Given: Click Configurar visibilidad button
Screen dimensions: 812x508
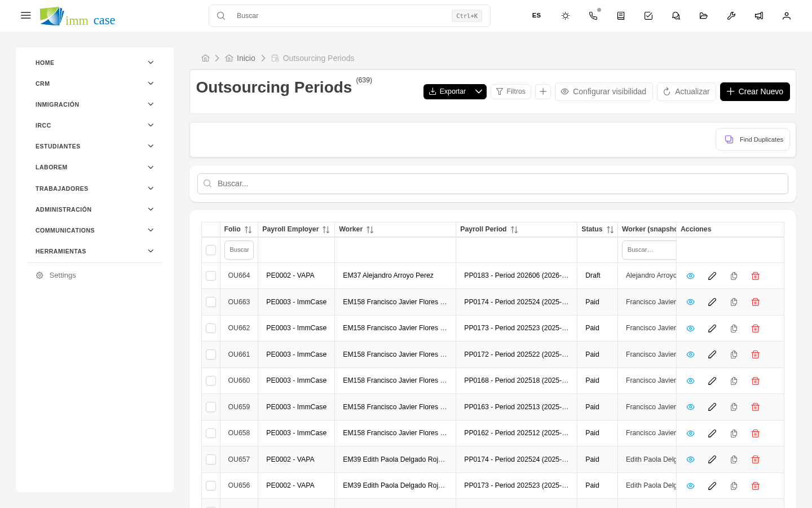Looking at the screenshot, I should (604, 91).
